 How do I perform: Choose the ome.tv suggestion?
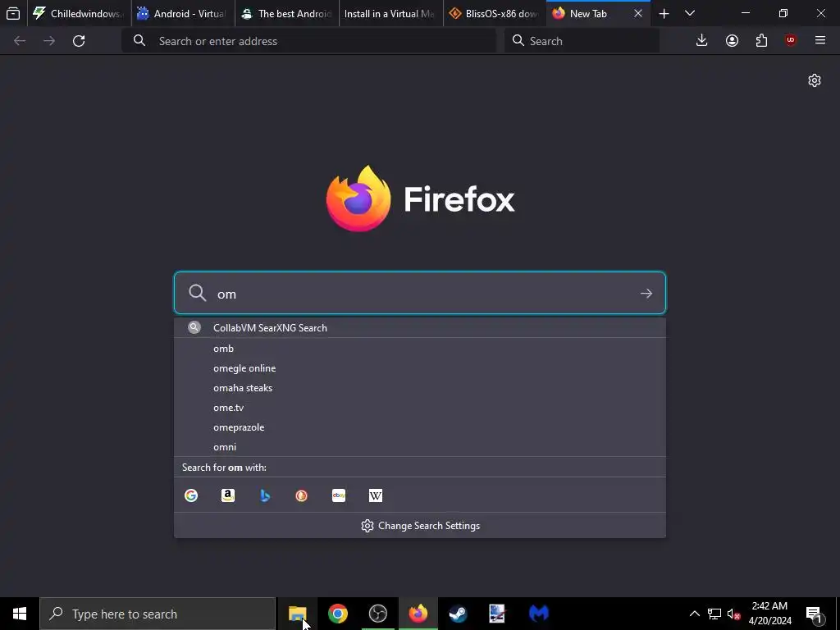click(419, 408)
